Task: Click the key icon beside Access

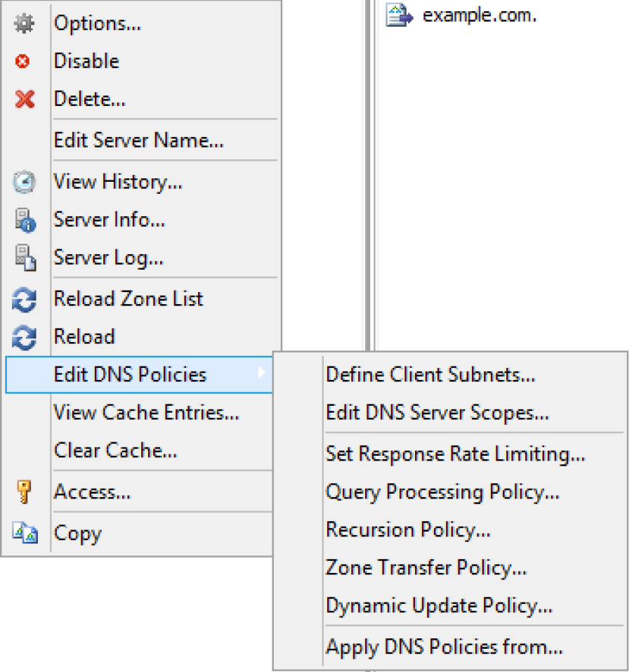Action: (25, 493)
